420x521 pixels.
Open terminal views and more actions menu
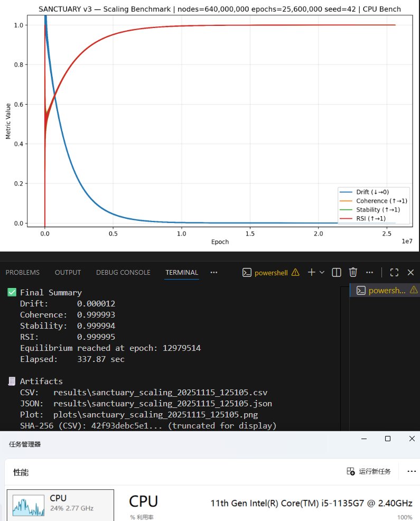[x=369, y=273]
